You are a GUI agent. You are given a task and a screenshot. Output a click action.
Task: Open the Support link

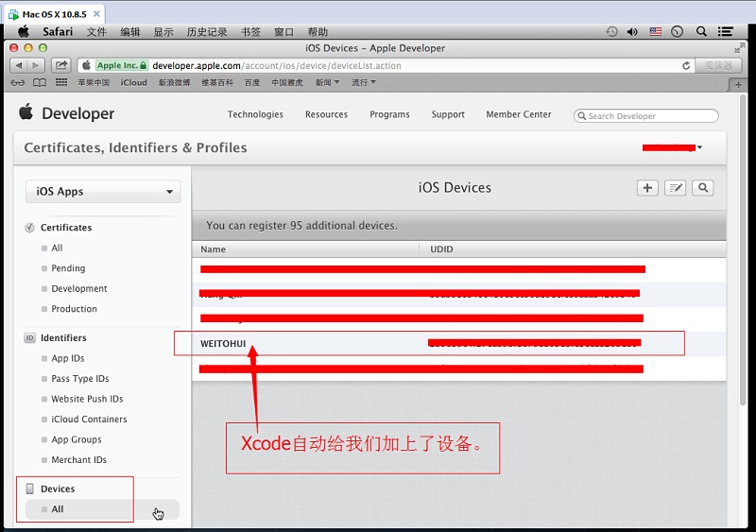[x=448, y=114]
